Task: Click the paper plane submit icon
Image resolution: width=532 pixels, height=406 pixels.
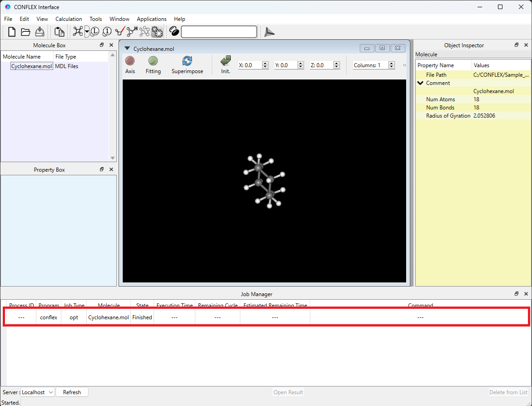Action: 269,32
